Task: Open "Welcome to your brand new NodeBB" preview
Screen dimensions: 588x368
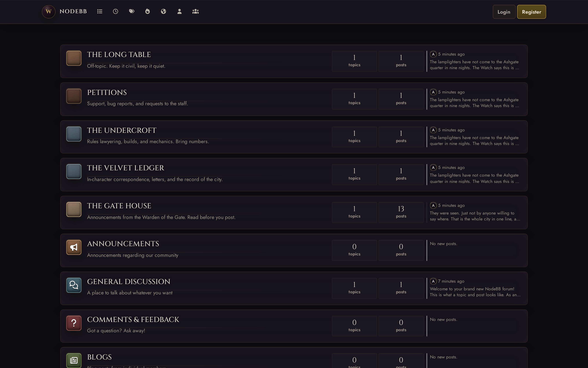Action: pos(475,292)
